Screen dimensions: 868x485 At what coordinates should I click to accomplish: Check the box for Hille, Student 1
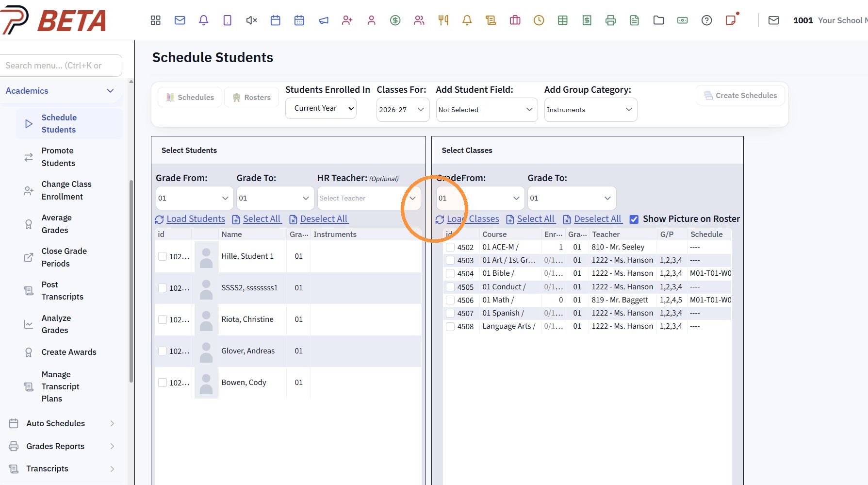163,256
